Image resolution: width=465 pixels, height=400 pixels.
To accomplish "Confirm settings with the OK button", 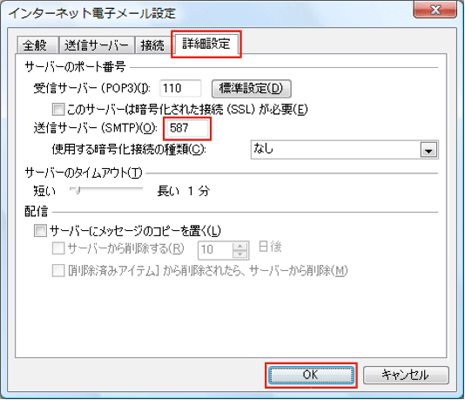I will [x=311, y=375].
